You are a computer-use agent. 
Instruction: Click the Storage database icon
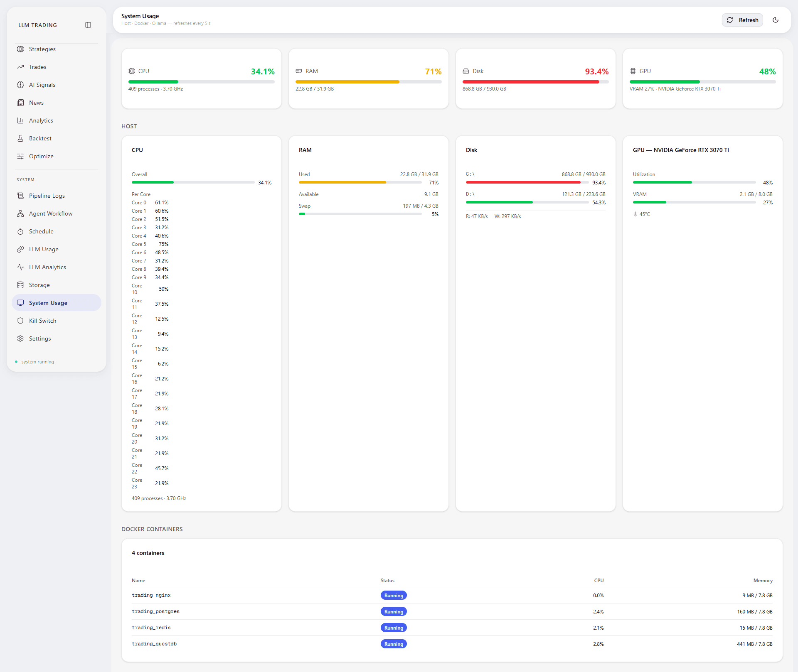pos(20,285)
